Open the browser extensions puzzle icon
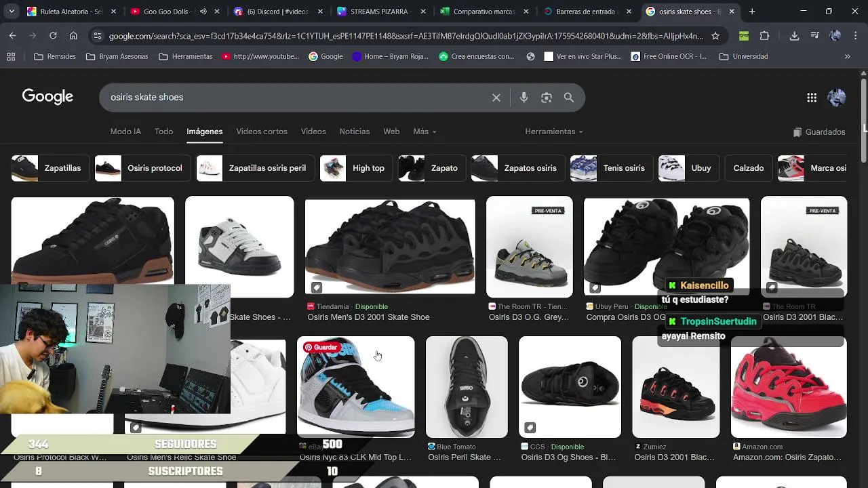Viewport: 868px width, 488px height. point(764,36)
